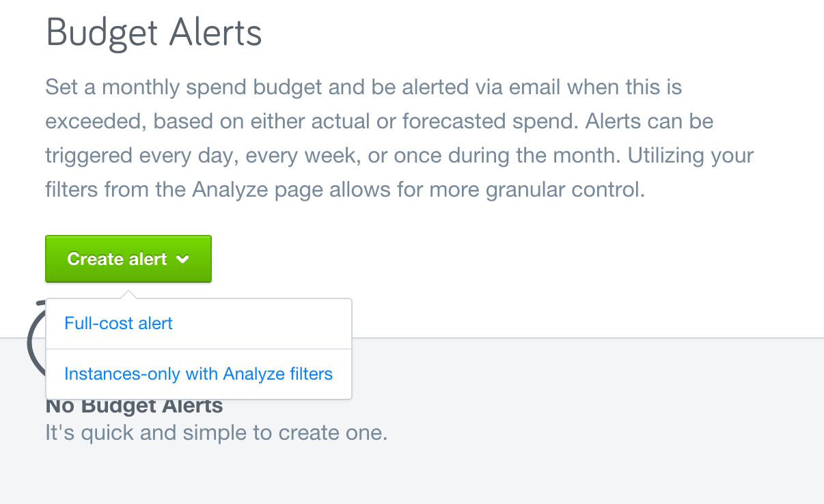This screenshot has height=504, width=824.
Task: Click the Budget Alerts page heading
Action: coord(153,31)
